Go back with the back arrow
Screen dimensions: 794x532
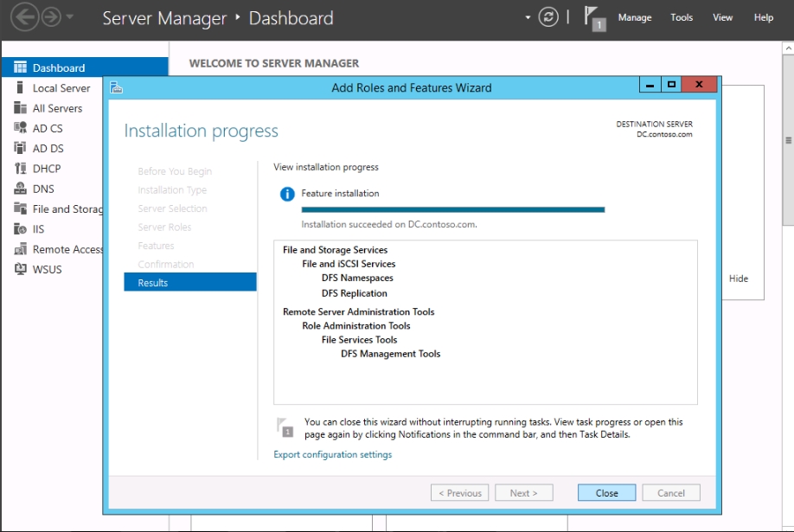[24, 17]
